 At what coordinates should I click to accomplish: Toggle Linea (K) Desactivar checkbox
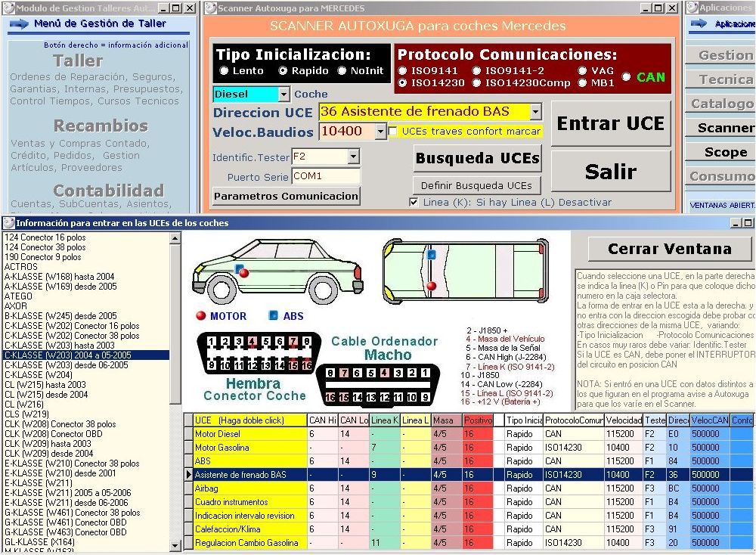point(414,203)
